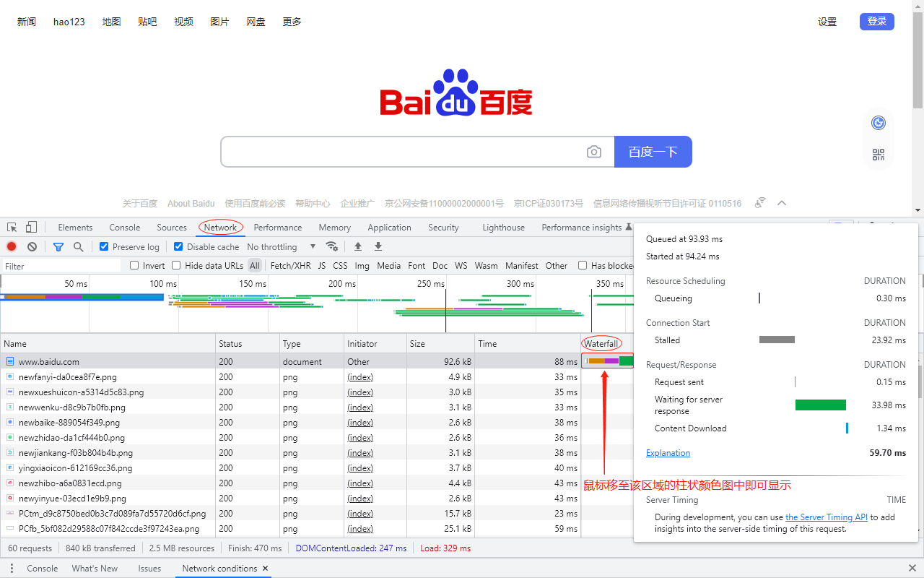Viewport: 924px width, 578px height.
Task: Click the accessibility icon in Baidu footer
Action: click(759, 203)
